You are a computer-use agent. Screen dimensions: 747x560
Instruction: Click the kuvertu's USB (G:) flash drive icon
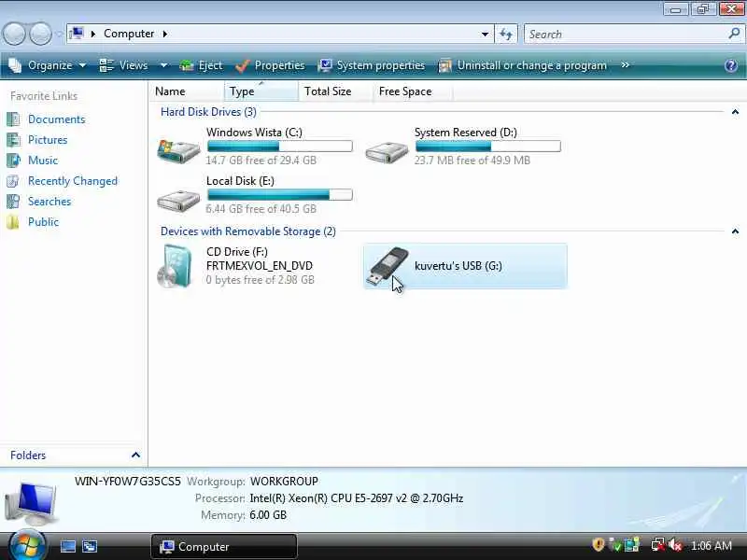(x=387, y=267)
